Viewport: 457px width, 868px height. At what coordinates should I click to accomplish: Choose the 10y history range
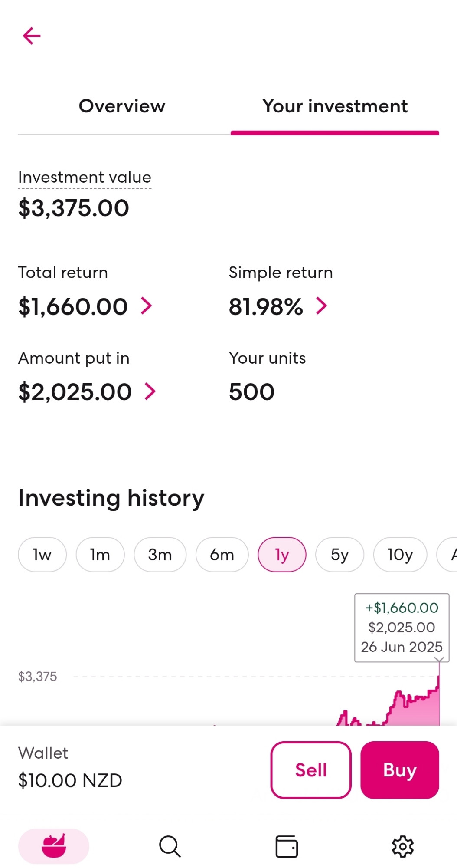[x=400, y=555]
